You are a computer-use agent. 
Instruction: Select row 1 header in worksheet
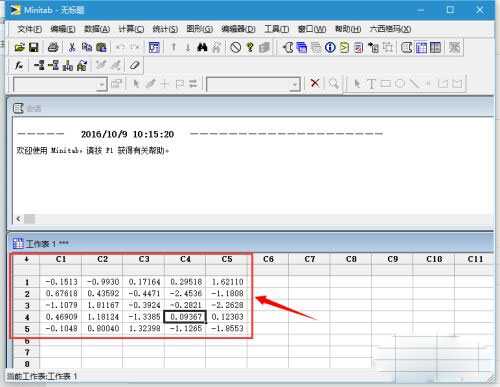pos(27,282)
